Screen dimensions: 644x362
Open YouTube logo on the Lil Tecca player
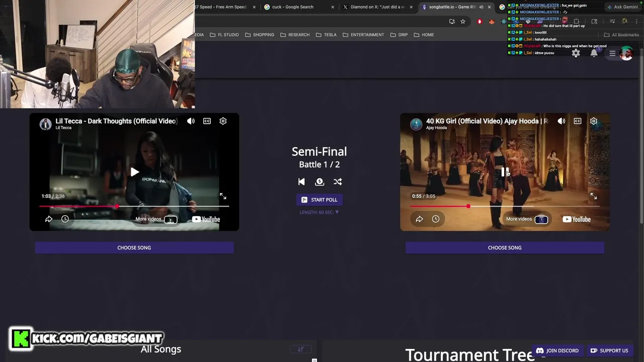pyautogui.click(x=206, y=219)
